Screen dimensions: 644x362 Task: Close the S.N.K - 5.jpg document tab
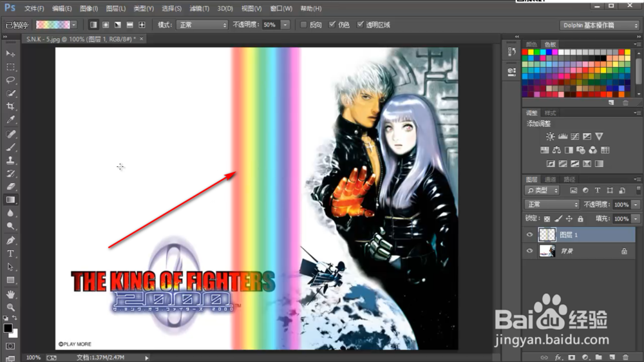pos(141,39)
